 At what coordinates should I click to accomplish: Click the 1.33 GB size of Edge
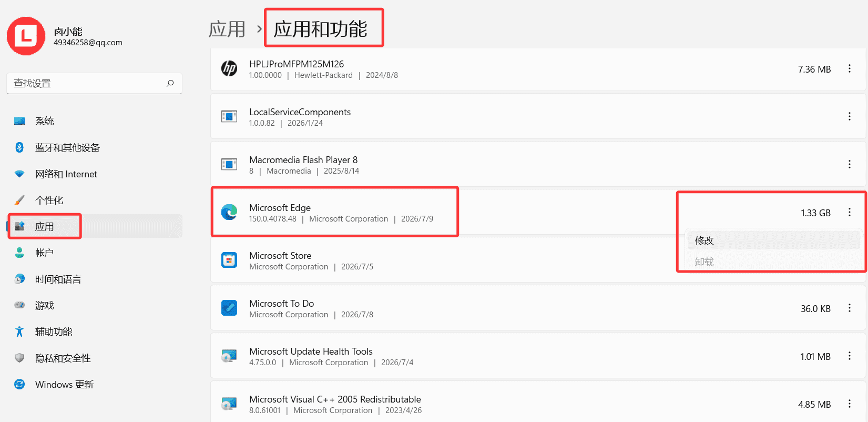click(x=815, y=213)
